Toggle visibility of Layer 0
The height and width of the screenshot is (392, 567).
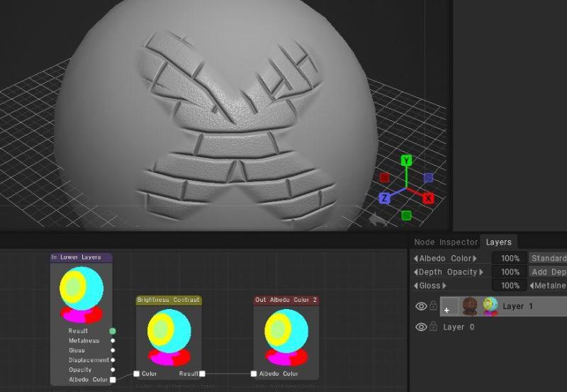point(421,327)
